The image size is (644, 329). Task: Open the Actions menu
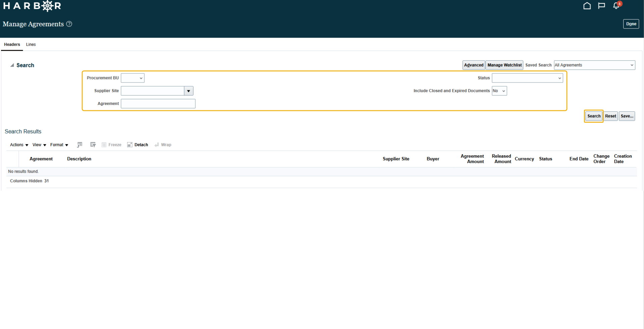[x=19, y=145]
